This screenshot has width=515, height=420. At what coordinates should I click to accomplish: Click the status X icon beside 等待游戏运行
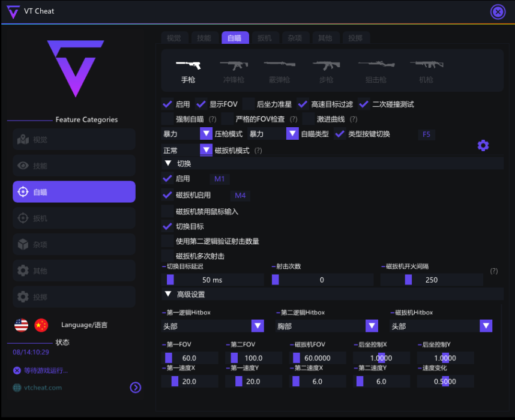click(x=17, y=370)
